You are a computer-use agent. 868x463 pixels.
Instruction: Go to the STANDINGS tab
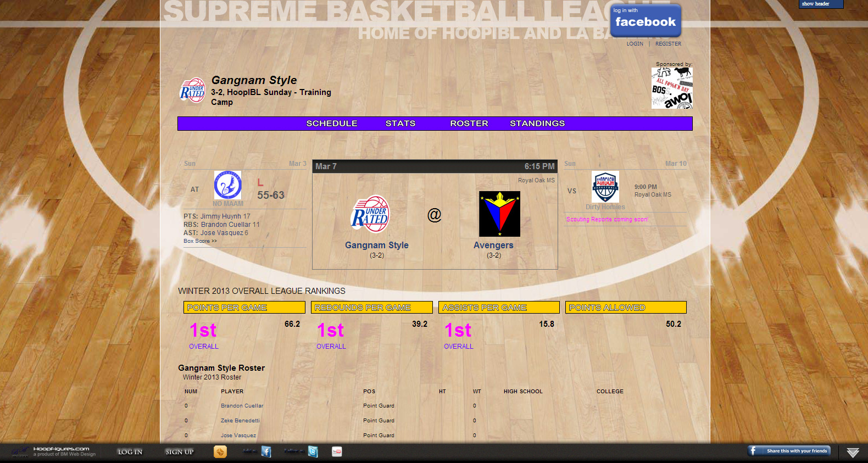coord(537,124)
